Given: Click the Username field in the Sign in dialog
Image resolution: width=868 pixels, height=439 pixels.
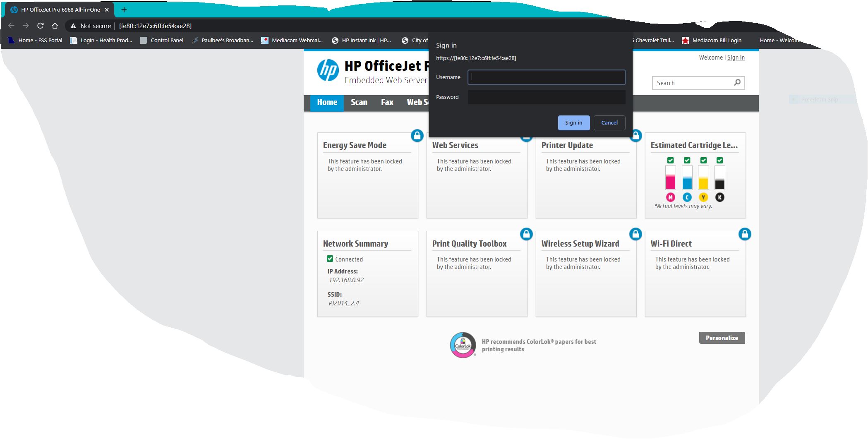Looking at the screenshot, I should click(547, 77).
